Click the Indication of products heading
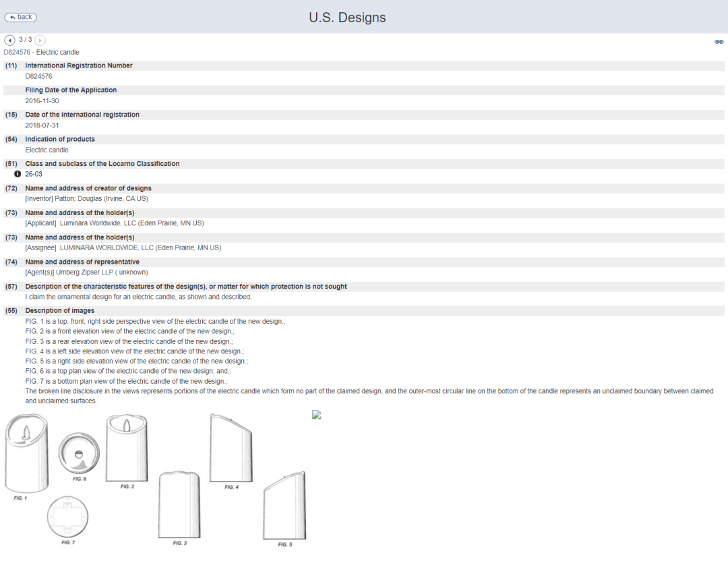Image resolution: width=728 pixels, height=582 pixels. point(60,140)
